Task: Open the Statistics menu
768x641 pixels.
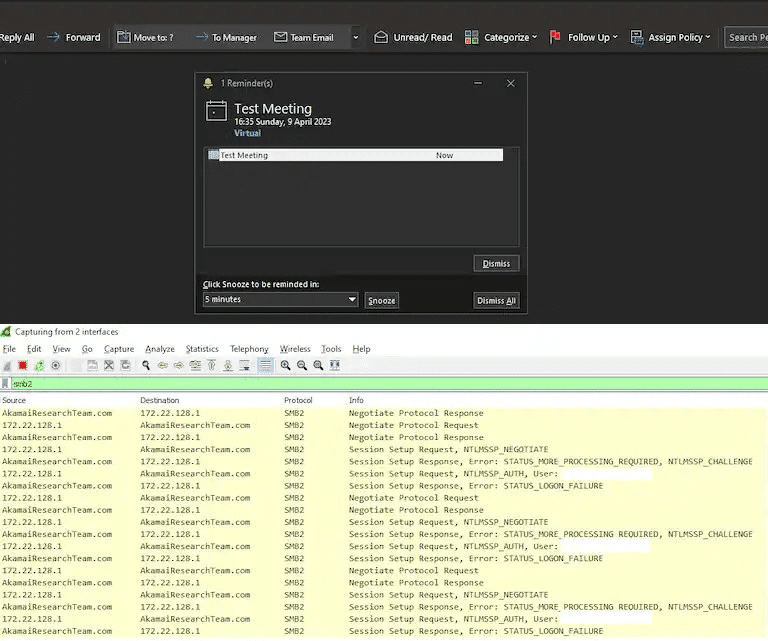Action: 202,349
